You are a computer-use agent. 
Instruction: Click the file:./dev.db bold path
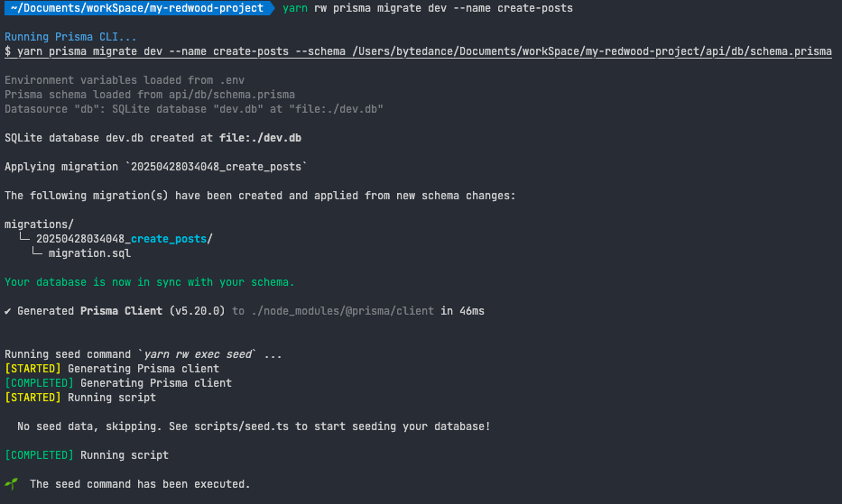point(260,138)
